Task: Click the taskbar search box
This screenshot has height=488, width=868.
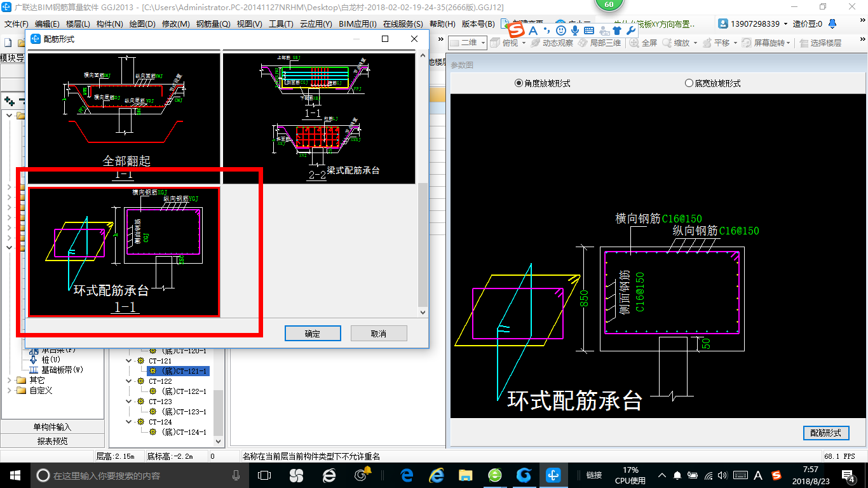Action: click(x=140, y=475)
